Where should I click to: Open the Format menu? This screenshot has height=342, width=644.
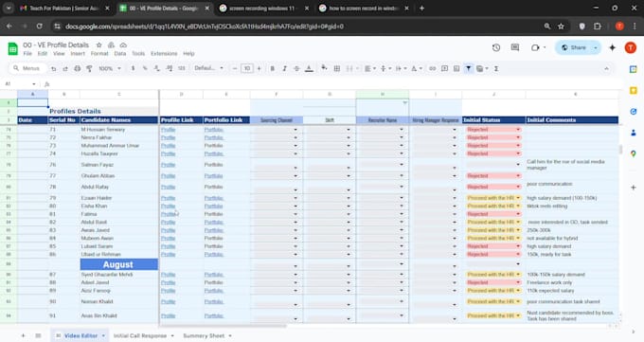click(99, 53)
